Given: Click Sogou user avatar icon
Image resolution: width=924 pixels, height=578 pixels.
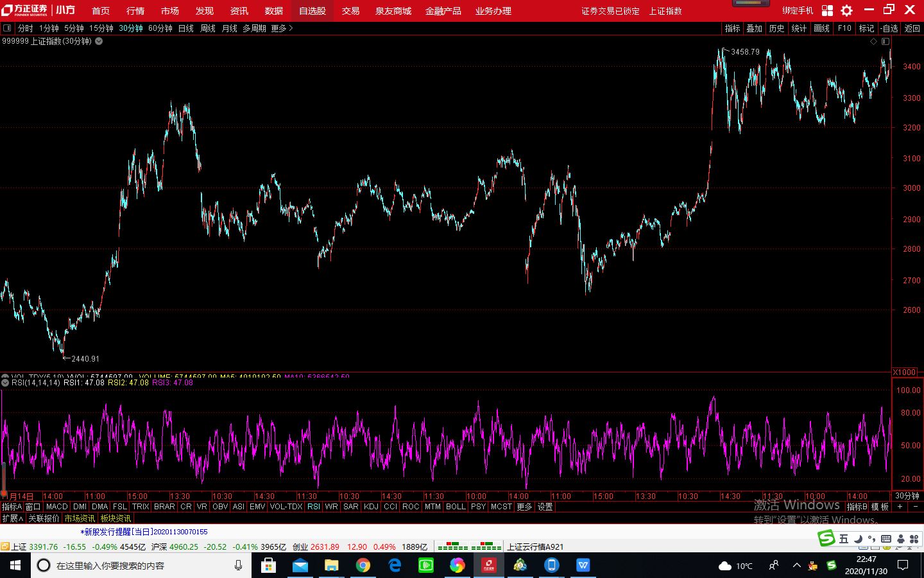Looking at the screenshot, I should pyautogui.click(x=901, y=539).
